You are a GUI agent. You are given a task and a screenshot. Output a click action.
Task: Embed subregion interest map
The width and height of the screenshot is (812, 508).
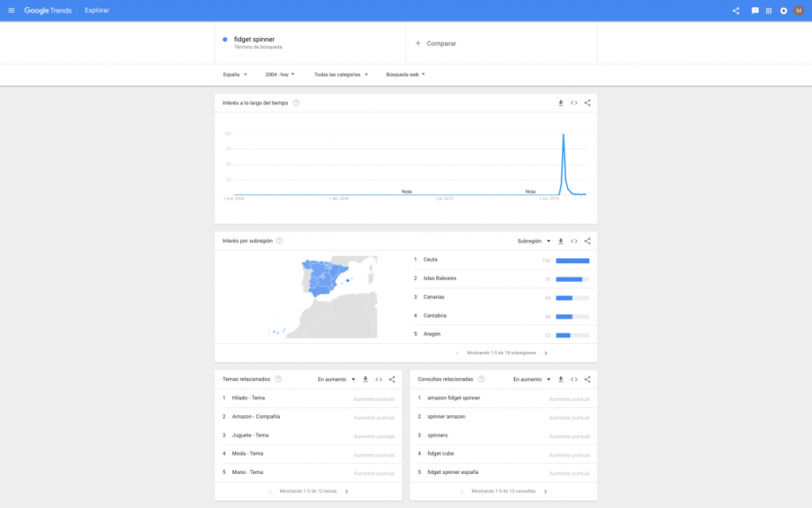[x=574, y=241]
